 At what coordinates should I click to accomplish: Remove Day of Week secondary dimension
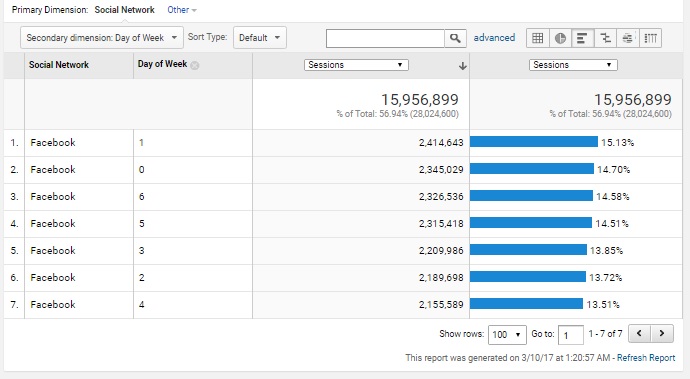(195, 66)
